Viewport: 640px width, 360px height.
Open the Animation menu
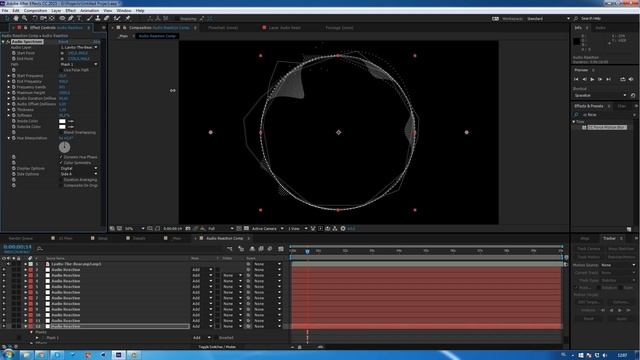(89, 11)
